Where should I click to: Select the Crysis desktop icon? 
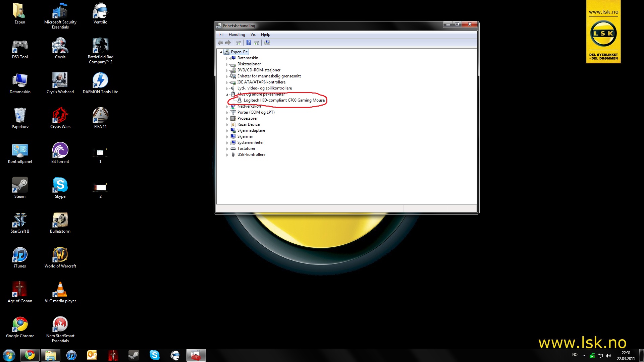coord(60,49)
